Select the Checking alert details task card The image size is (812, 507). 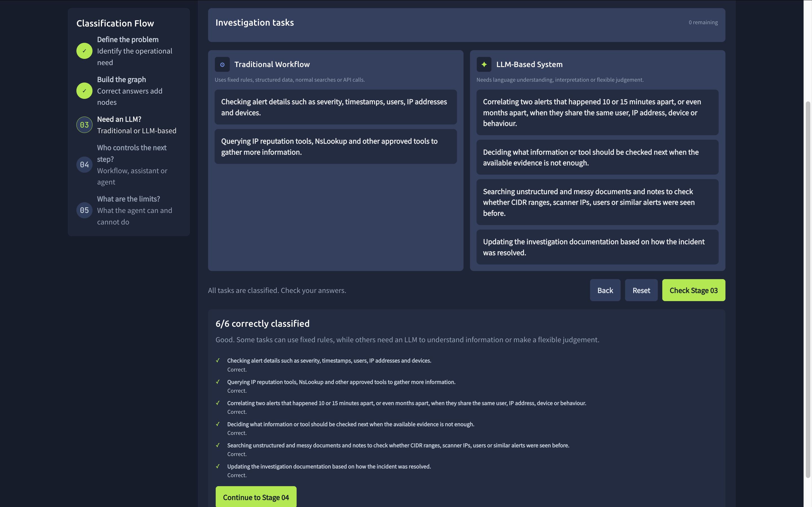click(336, 107)
